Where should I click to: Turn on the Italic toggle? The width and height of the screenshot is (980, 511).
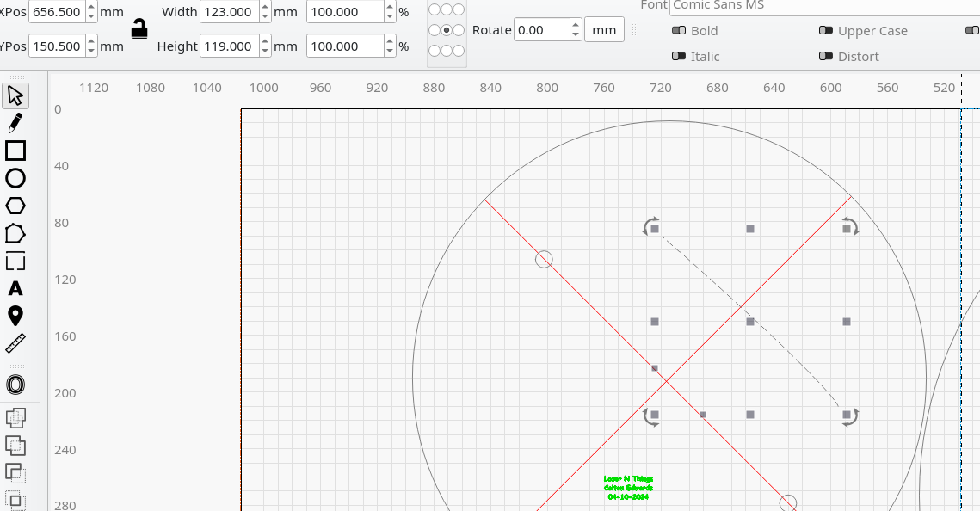[x=679, y=57]
